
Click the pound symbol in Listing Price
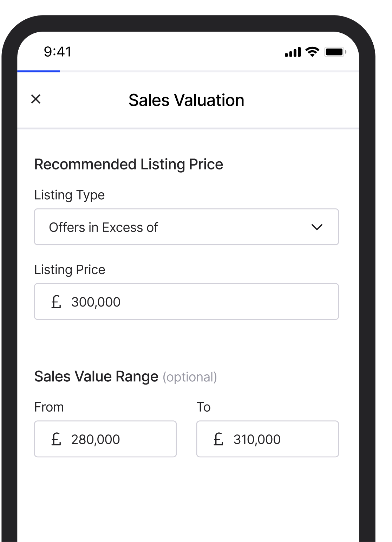56,302
